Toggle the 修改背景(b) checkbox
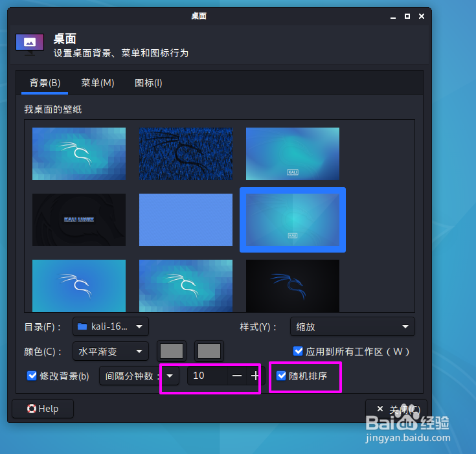 pyautogui.click(x=32, y=376)
